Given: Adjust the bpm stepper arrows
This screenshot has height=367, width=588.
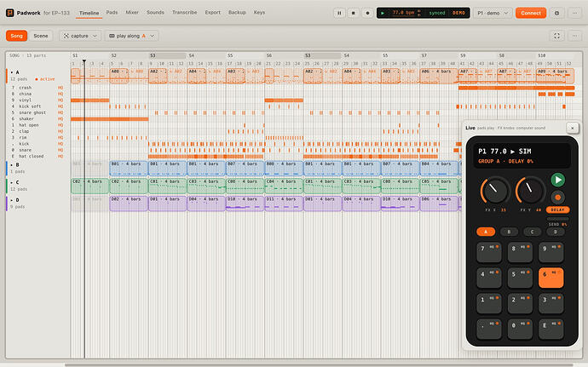Looking at the screenshot, I should [x=419, y=13].
